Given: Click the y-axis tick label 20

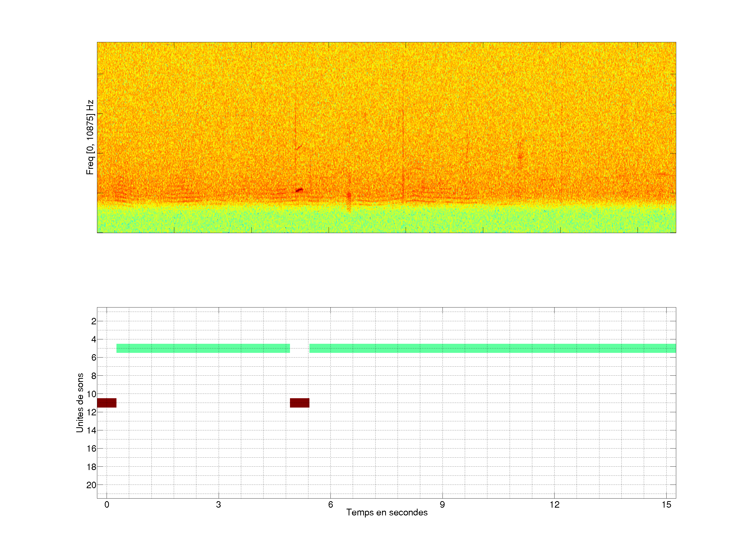Looking at the screenshot, I should [x=91, y=485].
